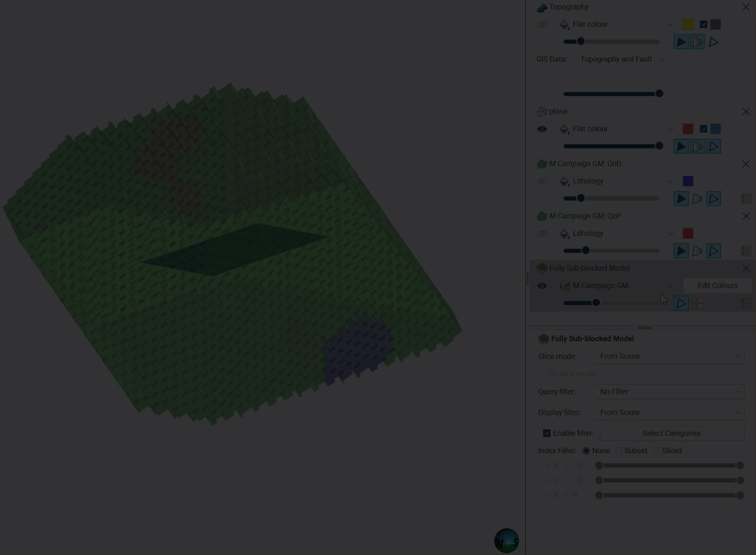Screen dimensions: 756x555
Task: Click the middle half-shape button in the Topography row
Action: coord(697,42)
